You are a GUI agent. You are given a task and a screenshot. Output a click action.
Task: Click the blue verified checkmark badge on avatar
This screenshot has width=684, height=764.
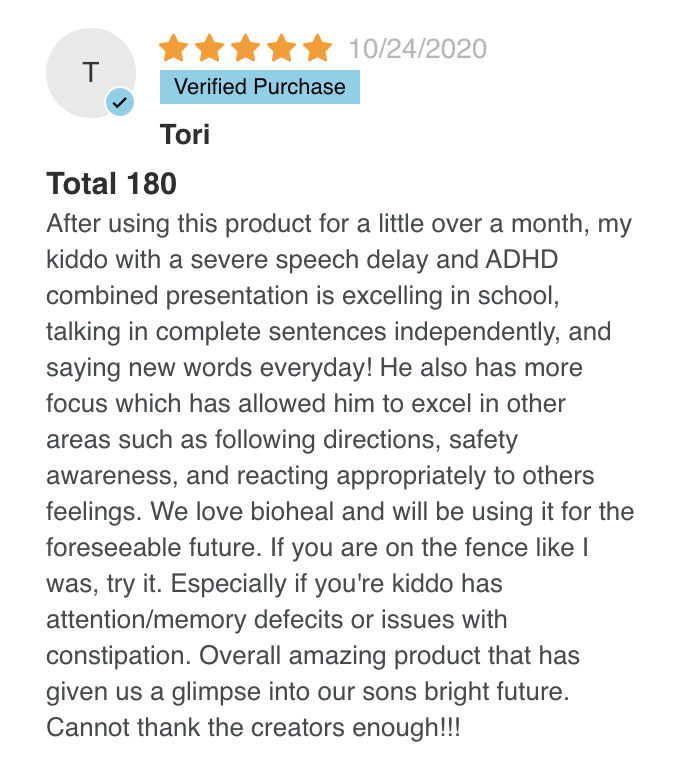pos(120,102)
